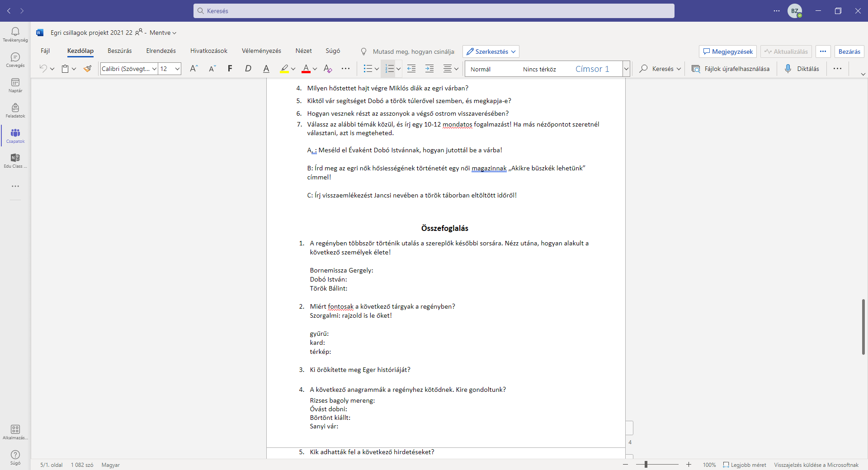Switch to the Beszúrás ribbon tab
This screenshot has width=868, height=470.
coord(120,51)
